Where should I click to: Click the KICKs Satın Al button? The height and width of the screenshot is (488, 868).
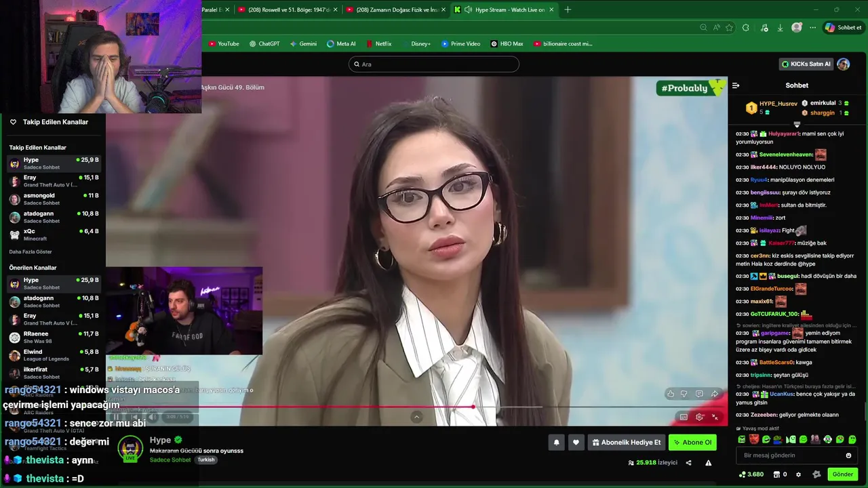[x=806, y=64]
